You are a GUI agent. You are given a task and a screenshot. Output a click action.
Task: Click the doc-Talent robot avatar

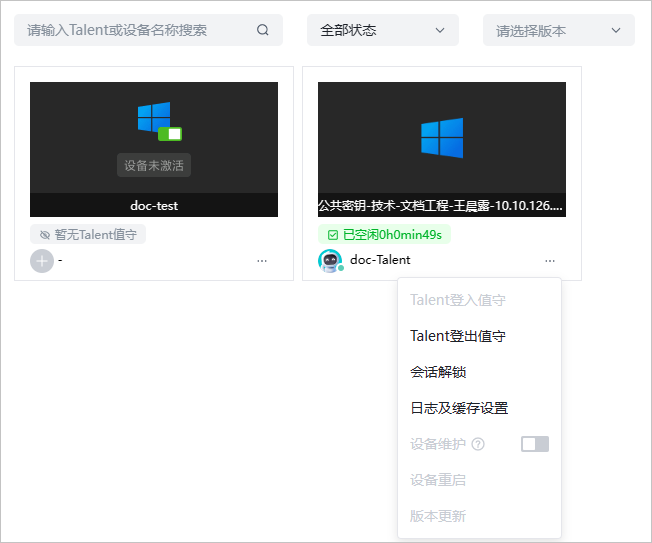[x=330, y=260]
